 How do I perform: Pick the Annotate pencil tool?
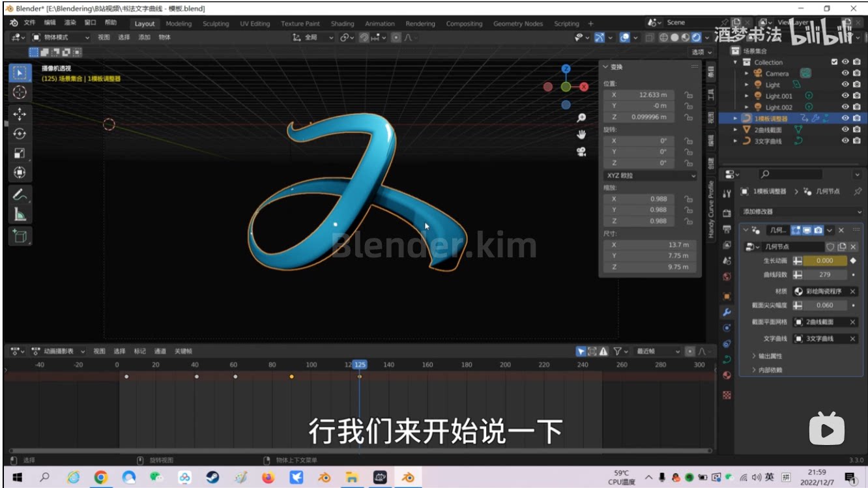(20, 194)
